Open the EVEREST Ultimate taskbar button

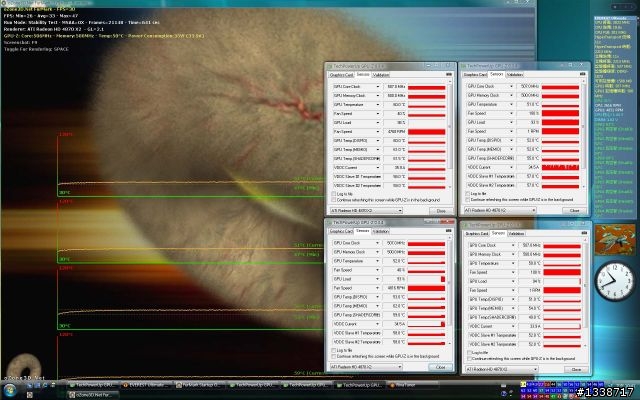147,385
